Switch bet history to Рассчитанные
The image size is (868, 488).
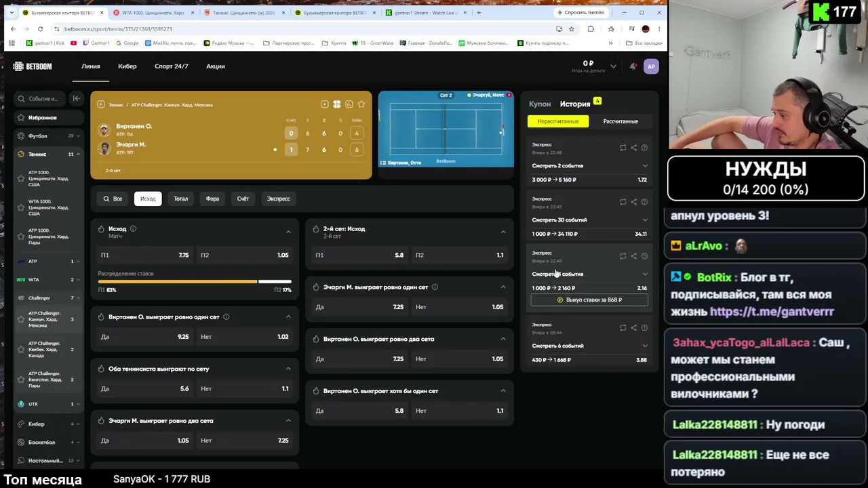click(x=620, y=121)
